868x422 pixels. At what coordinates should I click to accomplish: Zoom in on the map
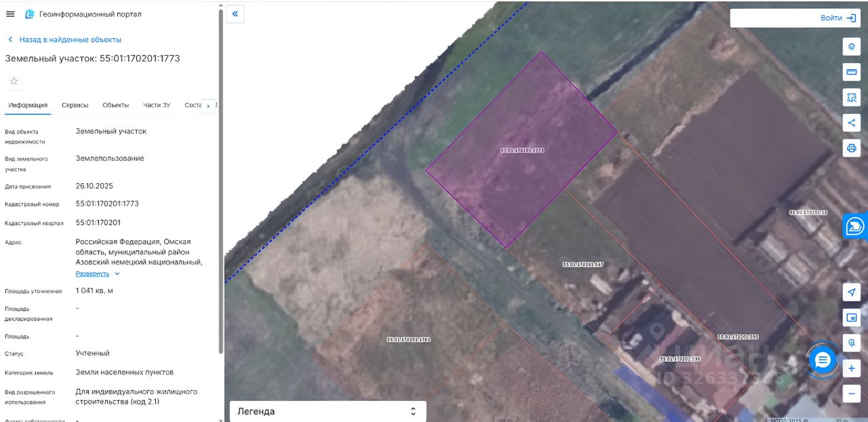click(851, 368)
